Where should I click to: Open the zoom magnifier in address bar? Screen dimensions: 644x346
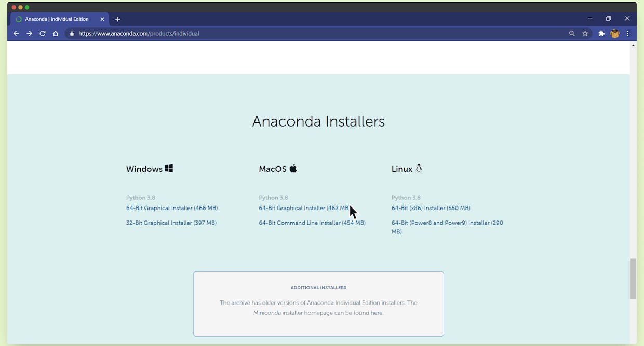tap(572, 34)
